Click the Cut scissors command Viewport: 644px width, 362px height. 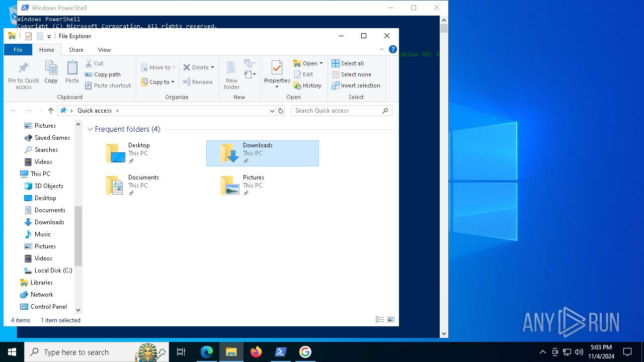coord(94,63)
